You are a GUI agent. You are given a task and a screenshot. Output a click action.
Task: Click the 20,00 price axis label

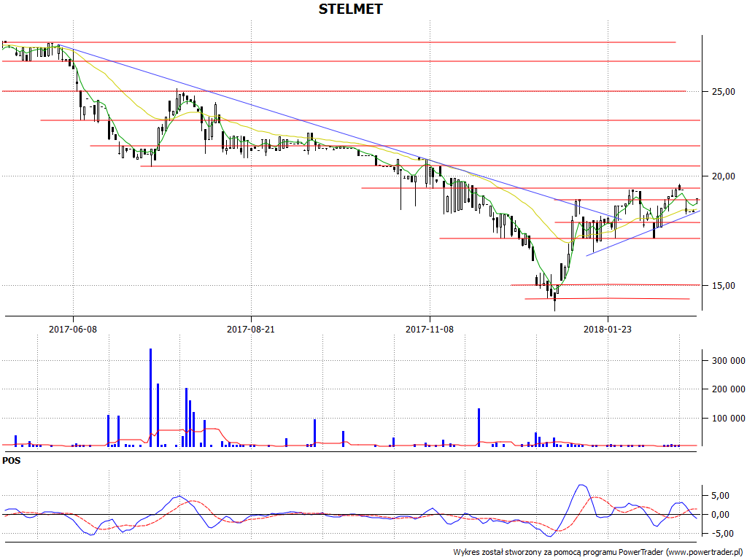pyautogui.click(x=724, y=176)
